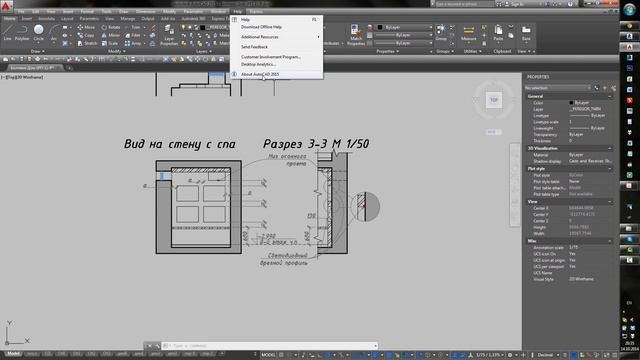The height and width of the screenshot is (360, 640).
Task: Open Layer Properties manager
Action: pyautogui.click(x=169, y=34)
